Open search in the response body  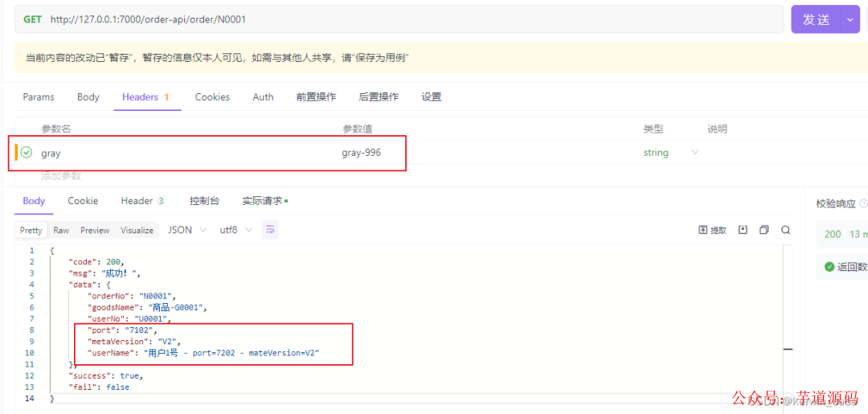[x=785, y=230]
